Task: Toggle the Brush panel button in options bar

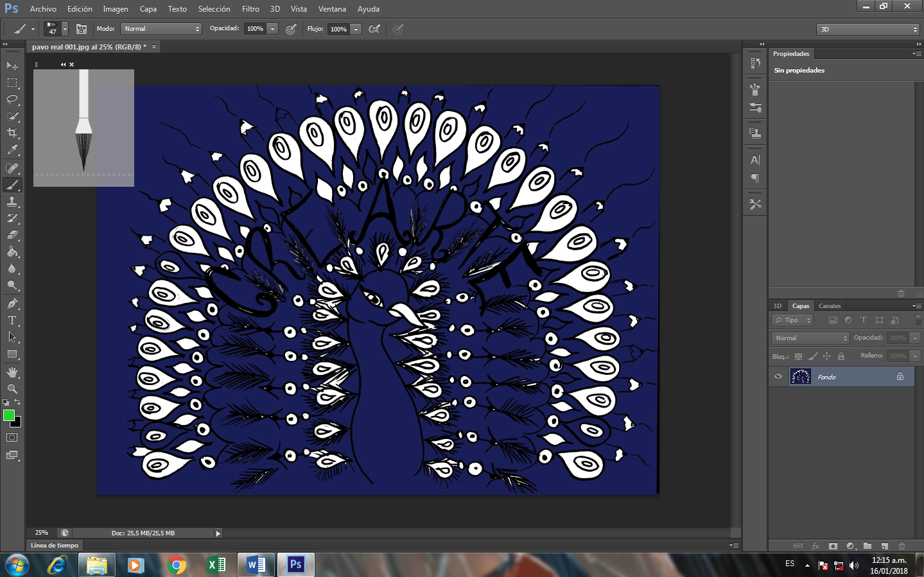Action: pos(82,29)
